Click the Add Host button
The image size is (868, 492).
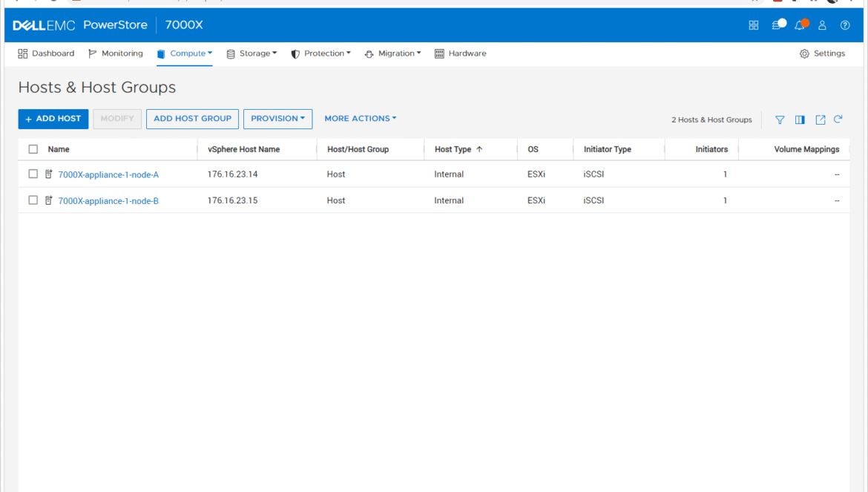click(53, 119)
